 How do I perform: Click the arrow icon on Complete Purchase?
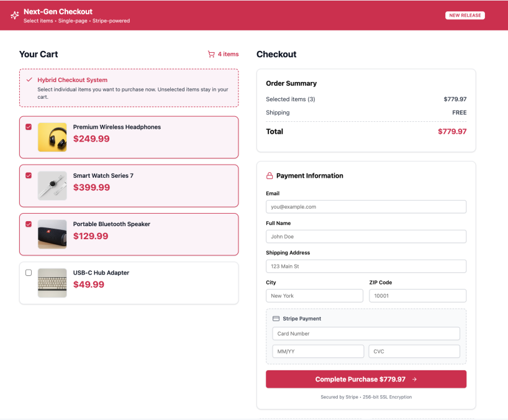(414, 379)
